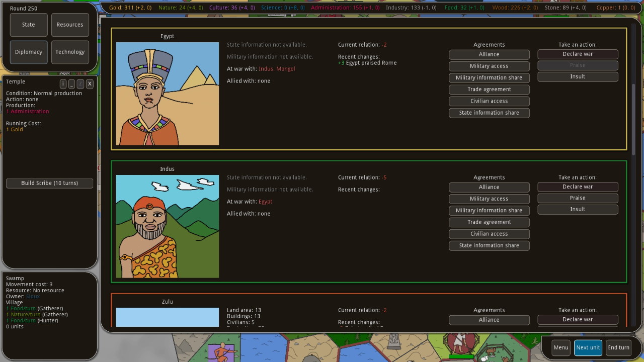Declare war on Indus
This screenshot has height=362, width=644.
(x=578, y=187)
